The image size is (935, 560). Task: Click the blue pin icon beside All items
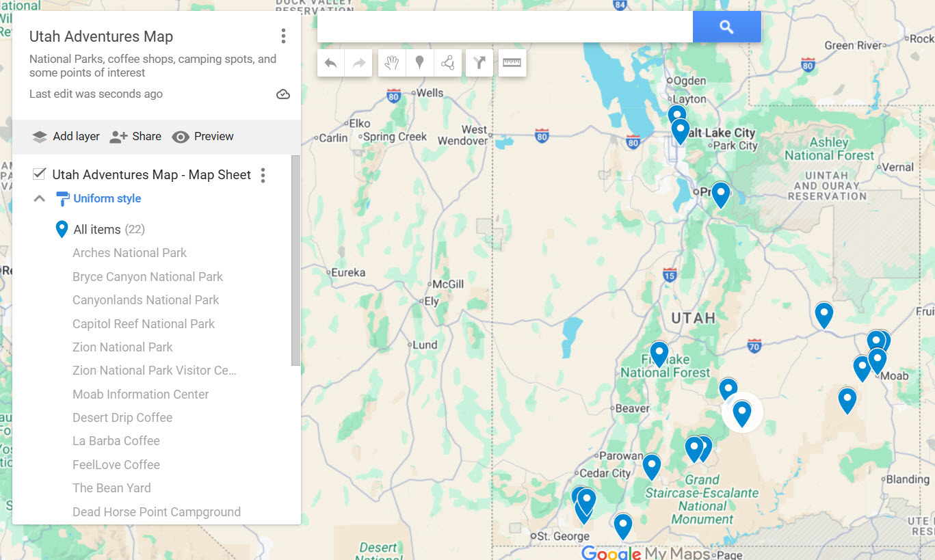(62, 229)
